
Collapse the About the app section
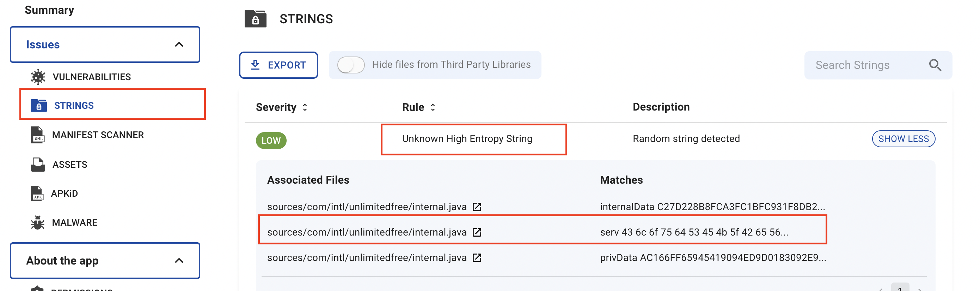tap(179, 261)
